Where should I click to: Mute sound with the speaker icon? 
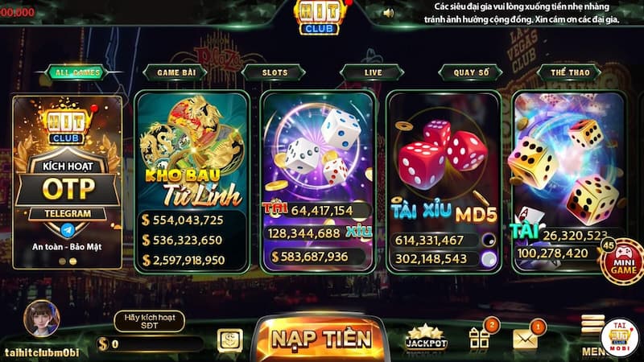pyautogui.click(x=388, y=13)
